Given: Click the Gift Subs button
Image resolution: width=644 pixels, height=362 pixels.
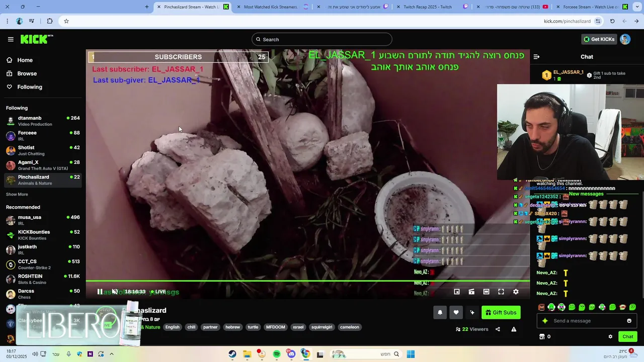Looking at the screenshot, I should 501,312.
